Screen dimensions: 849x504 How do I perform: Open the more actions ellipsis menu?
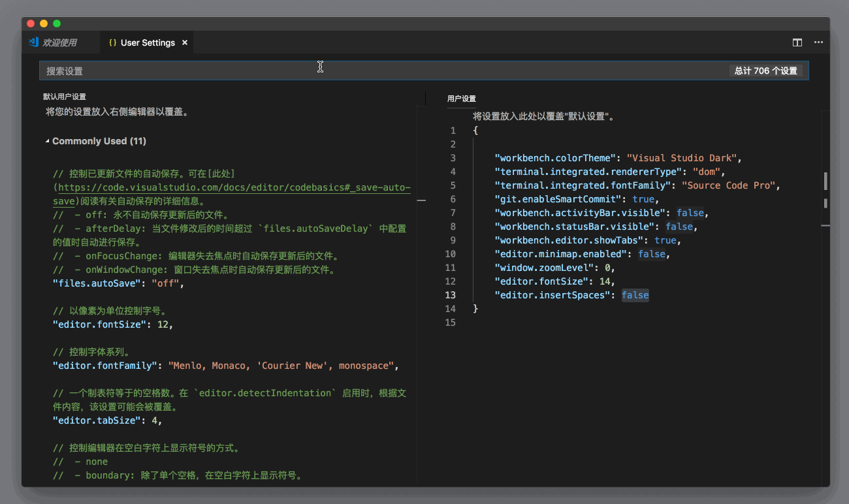(x=818, y=42)
